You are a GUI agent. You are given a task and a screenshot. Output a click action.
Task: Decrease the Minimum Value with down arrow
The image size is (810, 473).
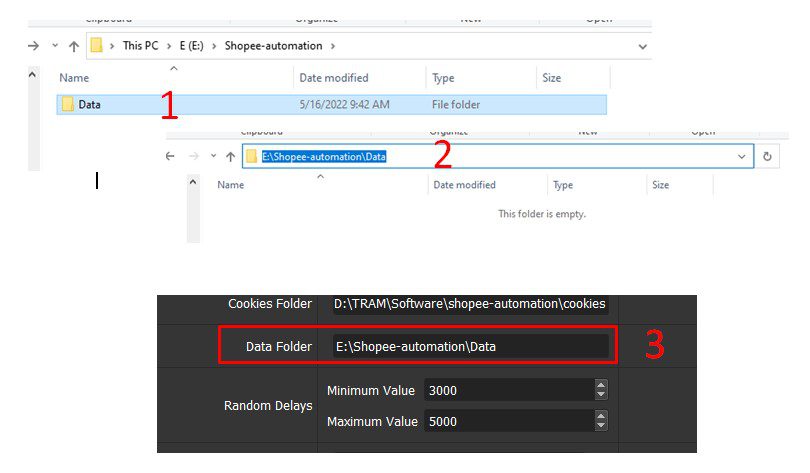click(601, 396)
